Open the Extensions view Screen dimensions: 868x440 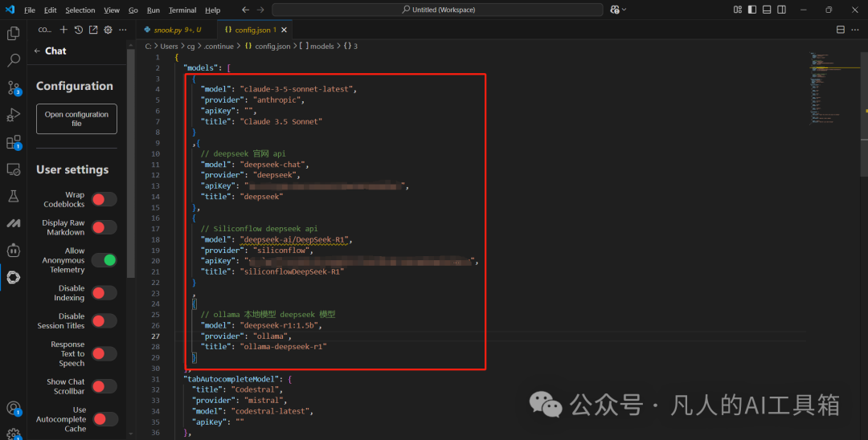pos(14,142)
